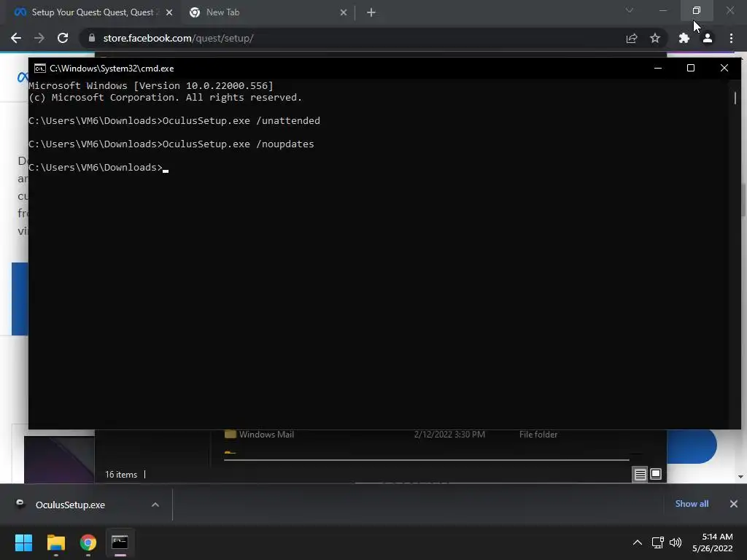Image resolution: width=747 pixels, height=560 pixels.
Task: Share this page icon
Action: [632, 38]
